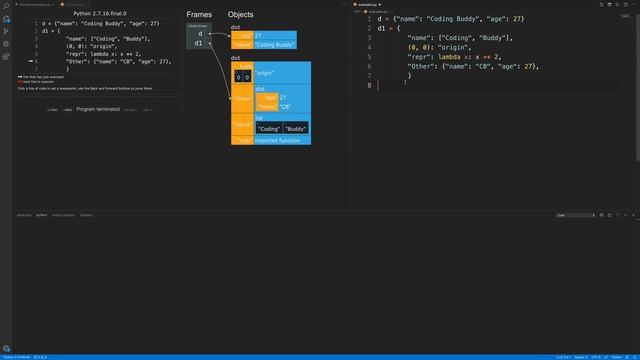
Task: Click the First step button in visualizer
Action: (x=52, y=110)
